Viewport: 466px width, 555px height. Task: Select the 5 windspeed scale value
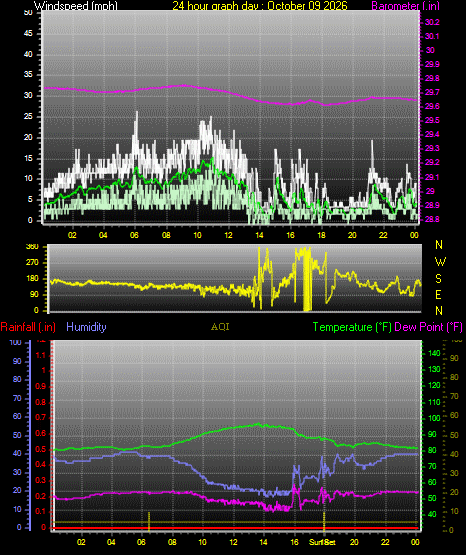point(30,200)
